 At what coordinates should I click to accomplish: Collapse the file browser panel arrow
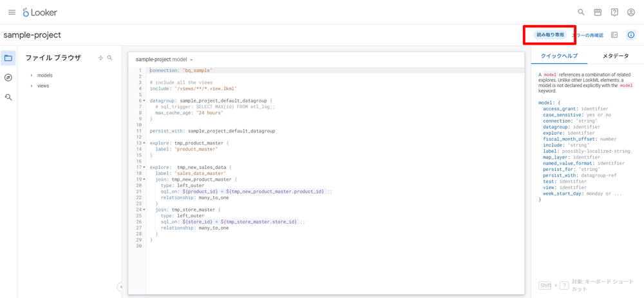[120, 286]
